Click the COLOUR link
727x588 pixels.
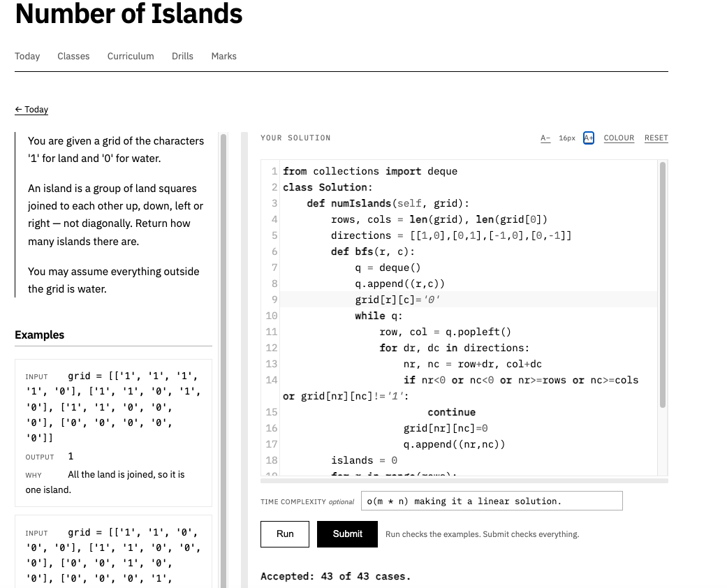click(619, 138)
